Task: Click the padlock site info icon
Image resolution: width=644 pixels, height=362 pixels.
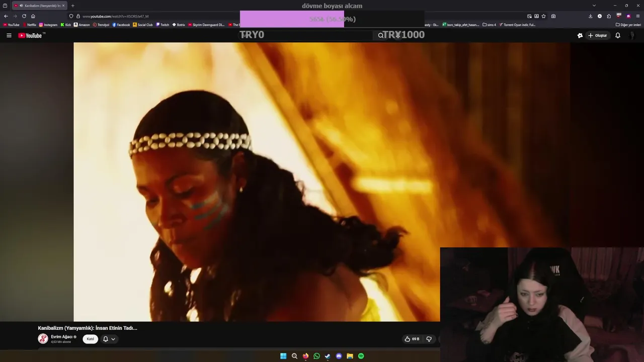Action: pyautogui.click(x=78, y=16)
